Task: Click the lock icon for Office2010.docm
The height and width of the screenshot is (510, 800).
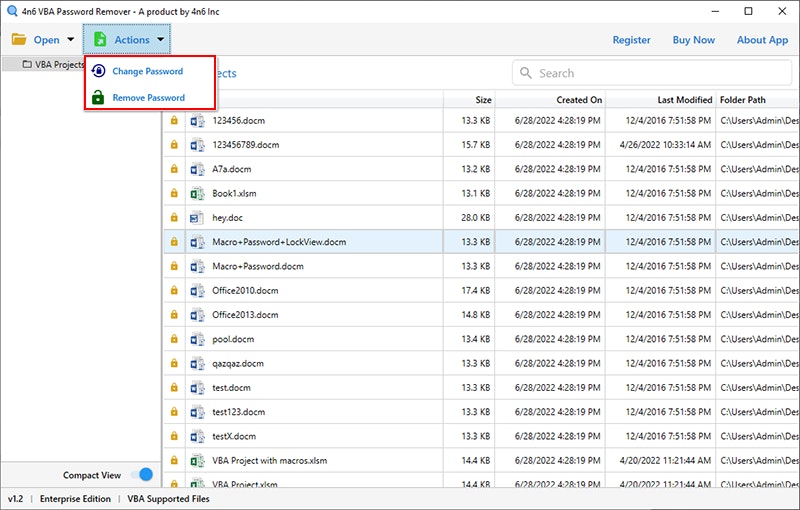Action: [174, 290]
